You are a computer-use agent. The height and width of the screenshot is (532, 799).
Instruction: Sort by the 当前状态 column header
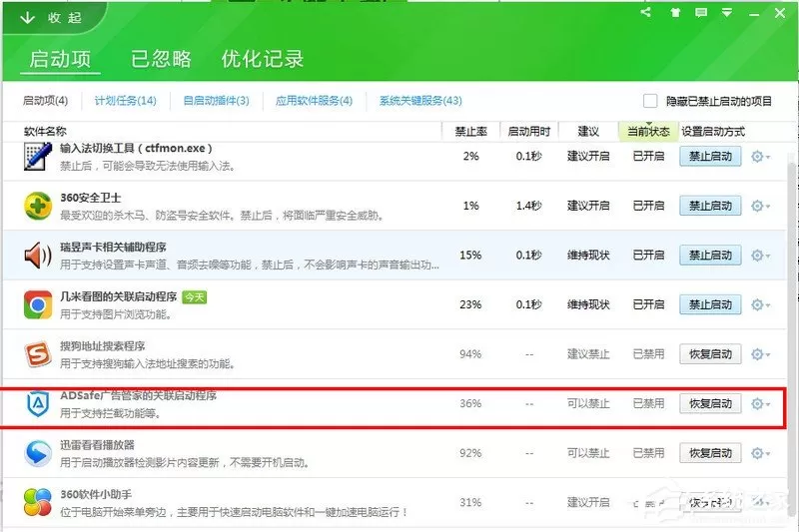[648, 132]
